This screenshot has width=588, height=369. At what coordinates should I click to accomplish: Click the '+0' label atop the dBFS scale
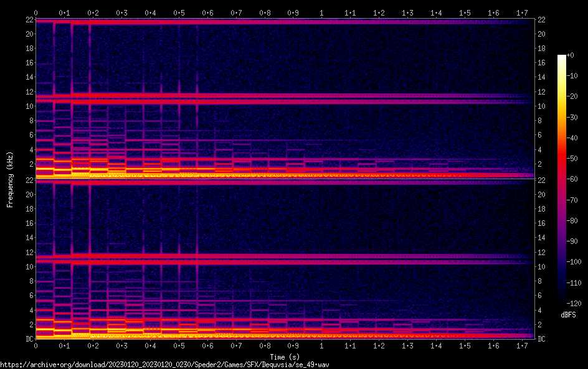(x=569, y=55)
